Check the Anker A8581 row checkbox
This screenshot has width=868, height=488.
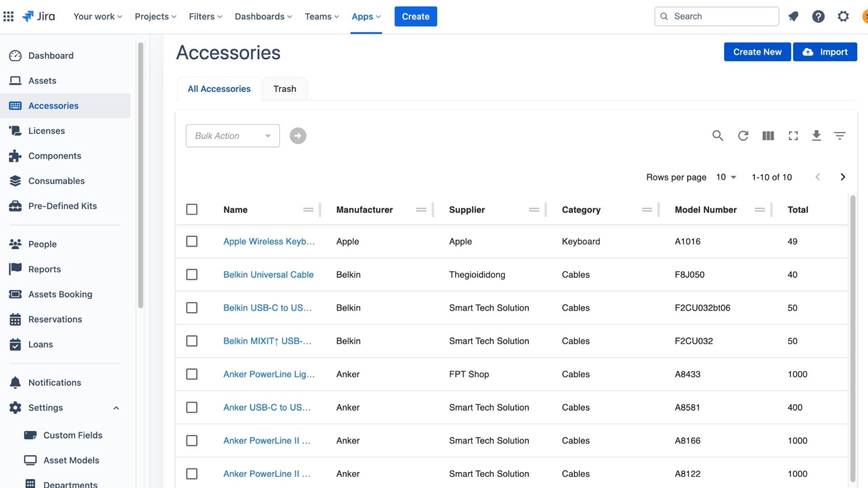click(x=192, y=408)
